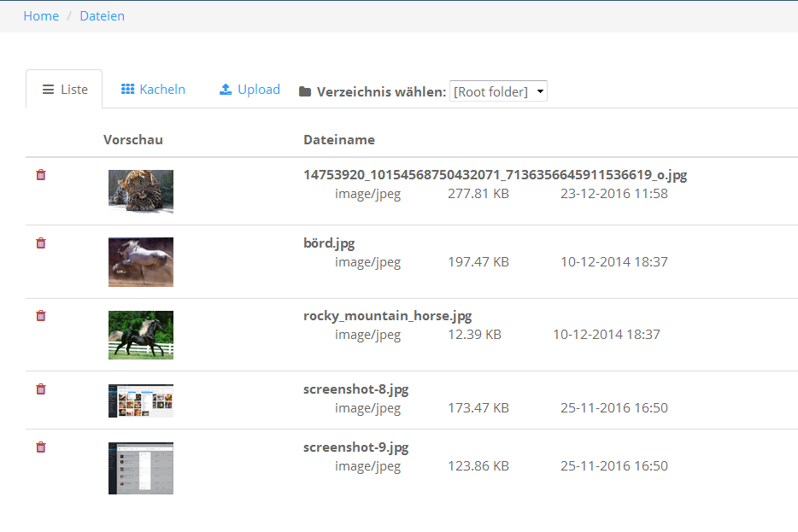Open the Upload tab
798x532 pixels.
point(258,90)
